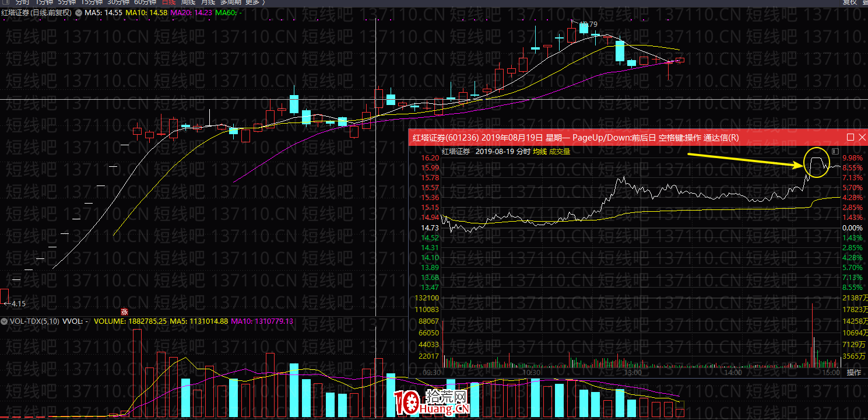Click the popup panel layout icon
This screenshot has width=868, height=420.
(x=835, y=152)
